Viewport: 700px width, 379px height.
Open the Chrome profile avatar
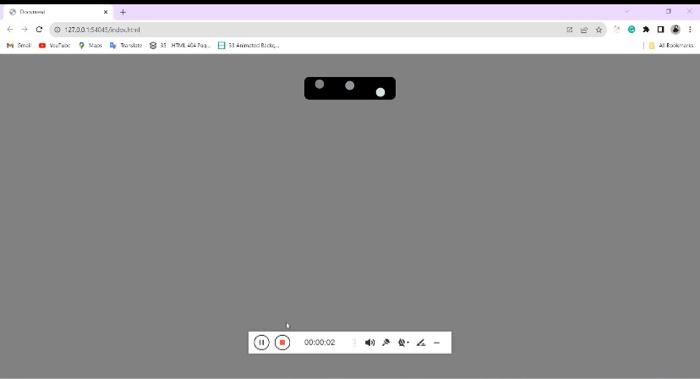pyautogui.click(x=675, y=29)
